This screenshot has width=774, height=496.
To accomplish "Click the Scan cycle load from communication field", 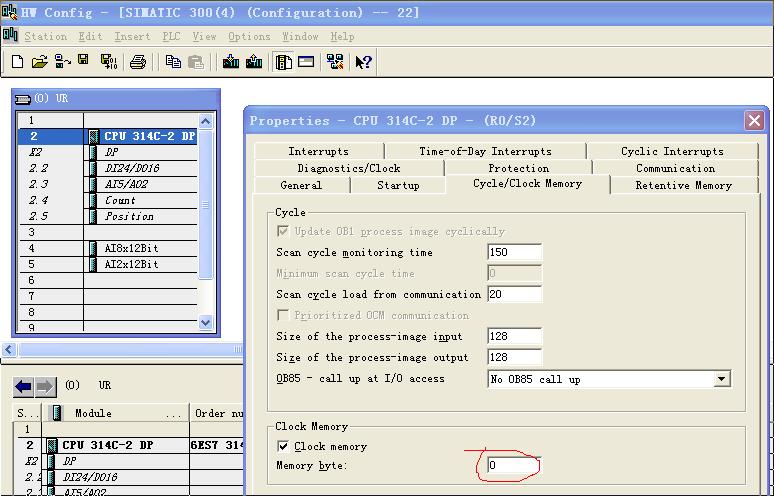I will coord(514,294).
